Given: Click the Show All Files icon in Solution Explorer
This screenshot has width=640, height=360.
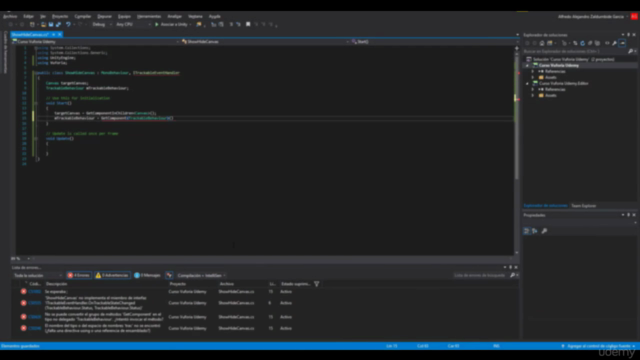Looking at the screenshot, I should tap(597, 43).
